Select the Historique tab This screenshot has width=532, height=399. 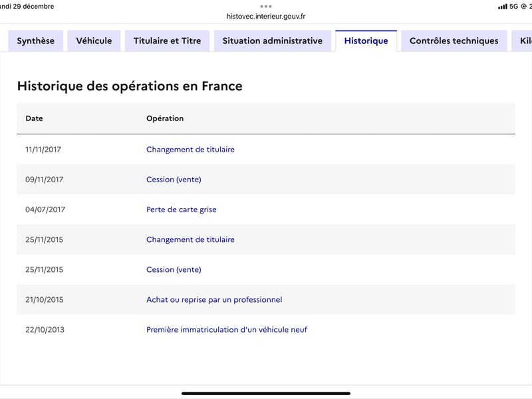[366, 41]
